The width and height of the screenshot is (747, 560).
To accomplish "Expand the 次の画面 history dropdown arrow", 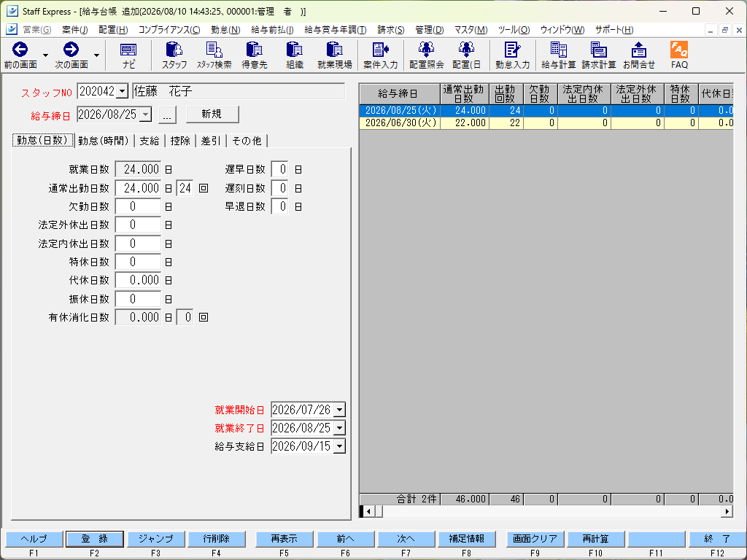I will (97, 55).
